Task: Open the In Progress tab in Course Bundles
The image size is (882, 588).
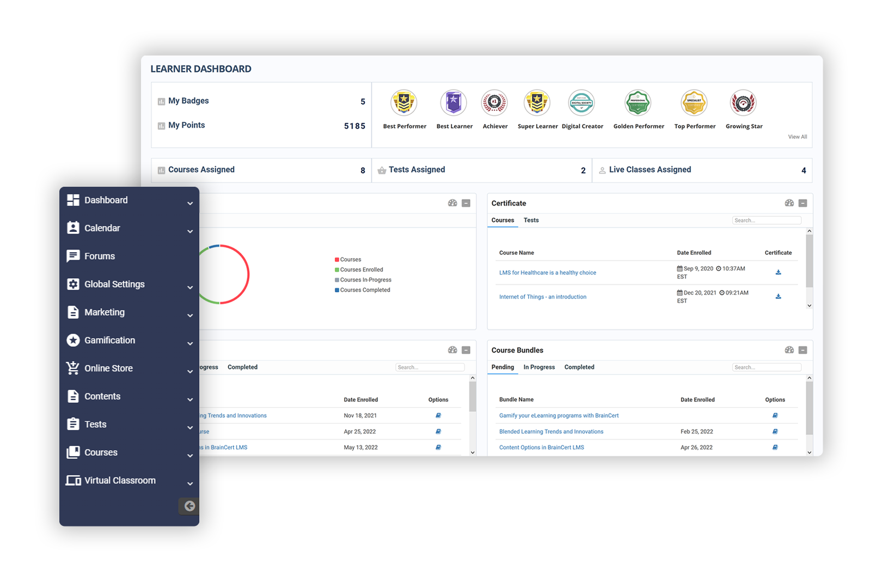Action: coord(538,367)
